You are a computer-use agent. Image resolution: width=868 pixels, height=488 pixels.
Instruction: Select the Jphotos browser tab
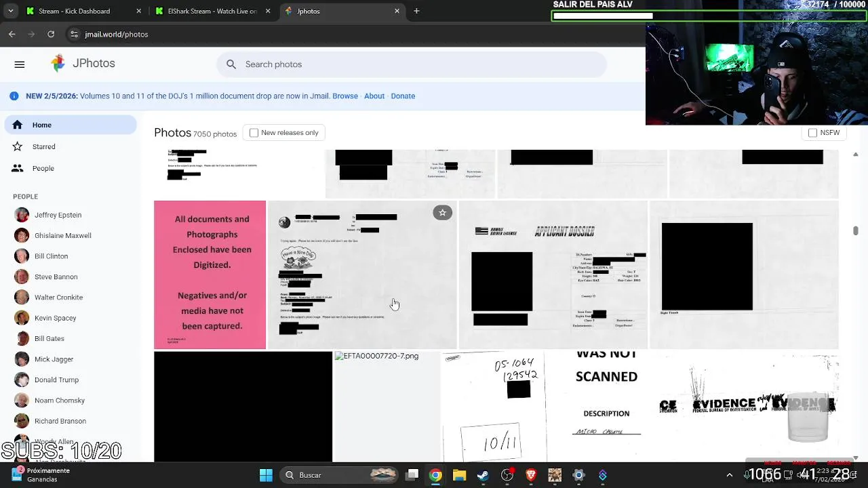(342, 11)
